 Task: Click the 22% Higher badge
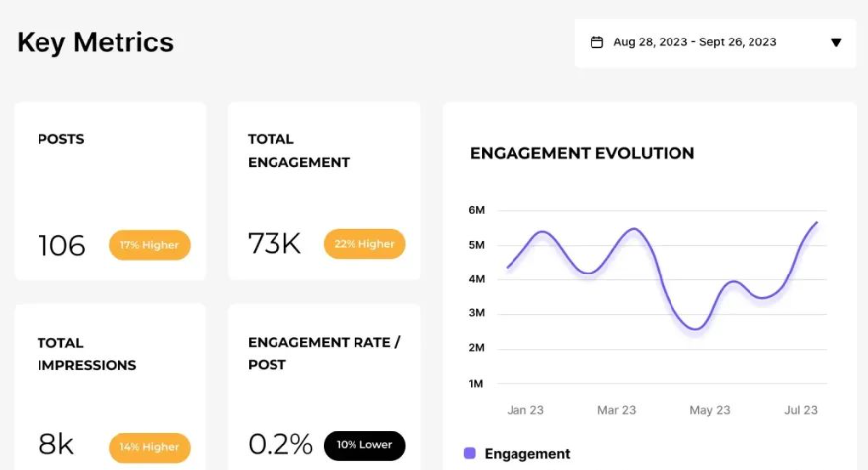[x=363, y=244]
